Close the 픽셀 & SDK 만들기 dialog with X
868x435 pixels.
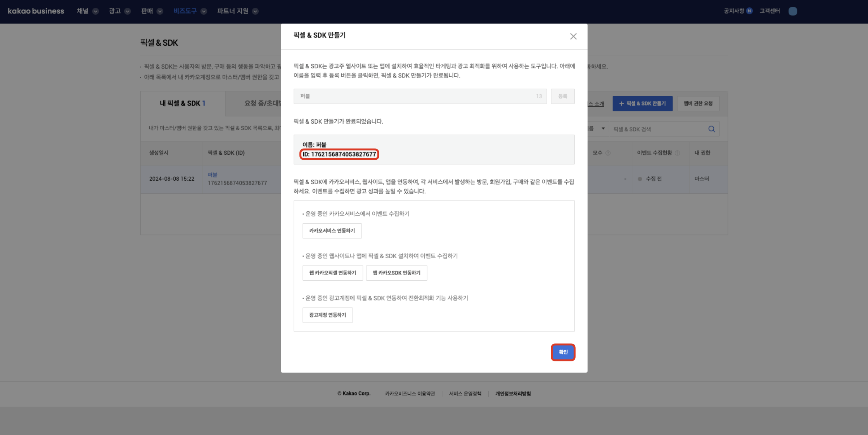574,36
